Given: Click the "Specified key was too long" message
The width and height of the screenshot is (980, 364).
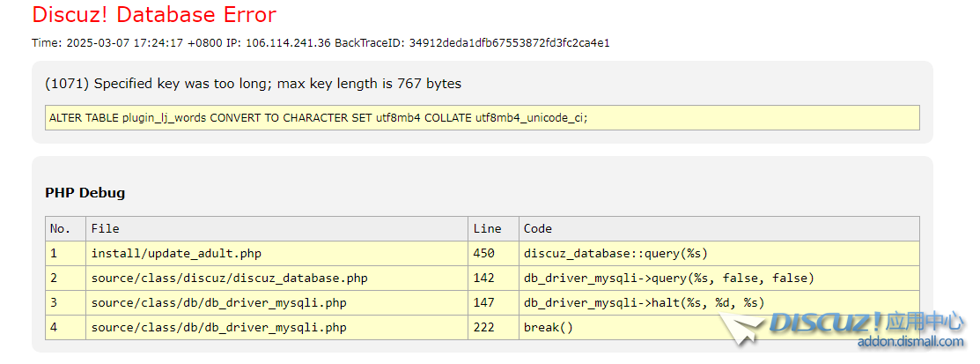Looking at the screenshot, I should click(253, 84).
